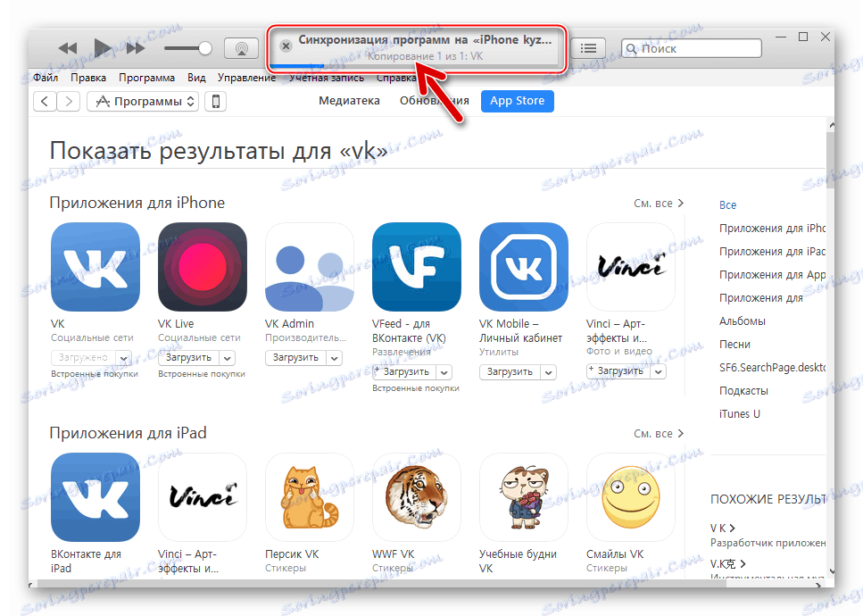Click Загрузить button for VK Live
This screenshot has width=863, height=616.
point(188,357)
